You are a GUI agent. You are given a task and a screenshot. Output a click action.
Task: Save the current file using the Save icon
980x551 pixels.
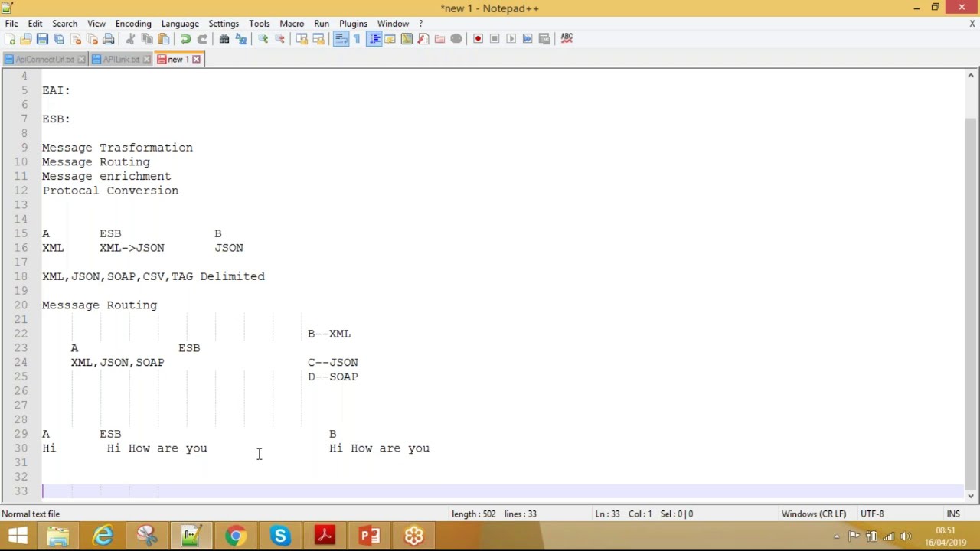[x=42, y=38]
